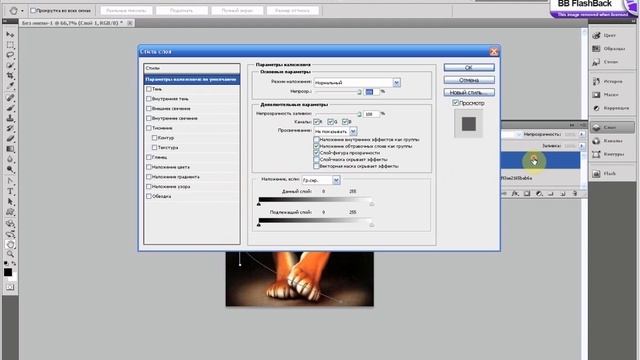Click the delete layer trash icon
The height and width of the screenshot is (360, 640).
[575, 193]
